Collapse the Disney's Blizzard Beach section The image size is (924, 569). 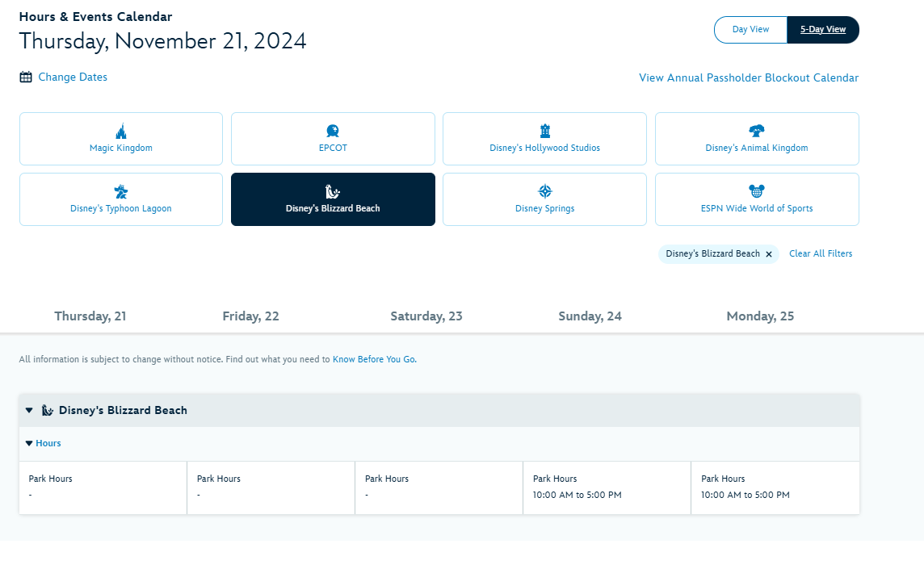point(29,410)
